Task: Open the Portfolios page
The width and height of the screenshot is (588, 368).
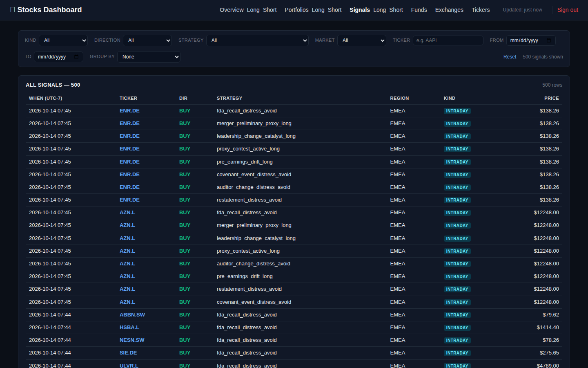Action: tap(296, 10)
